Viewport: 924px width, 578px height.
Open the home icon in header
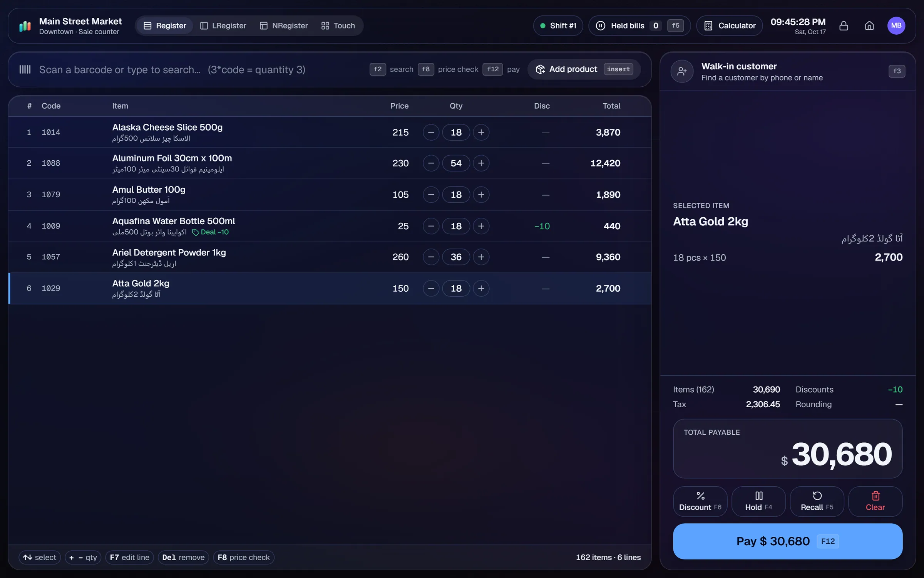(869, 25)
